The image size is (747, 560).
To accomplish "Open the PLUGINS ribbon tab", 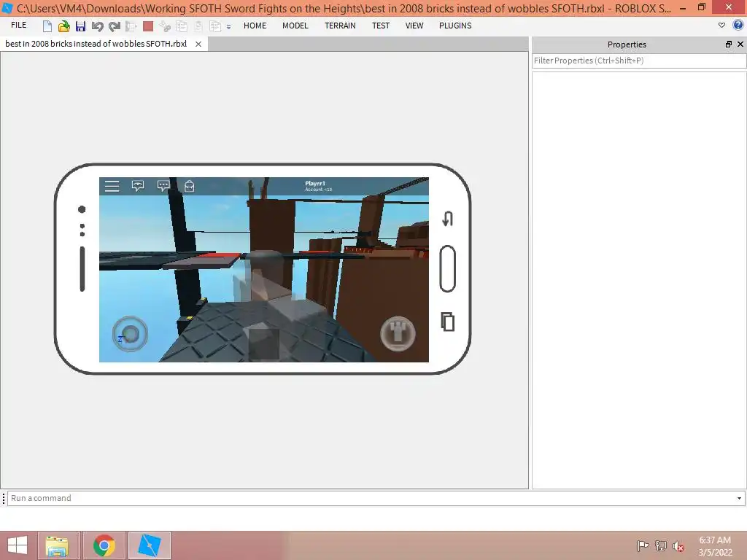I will coord(455,26).
